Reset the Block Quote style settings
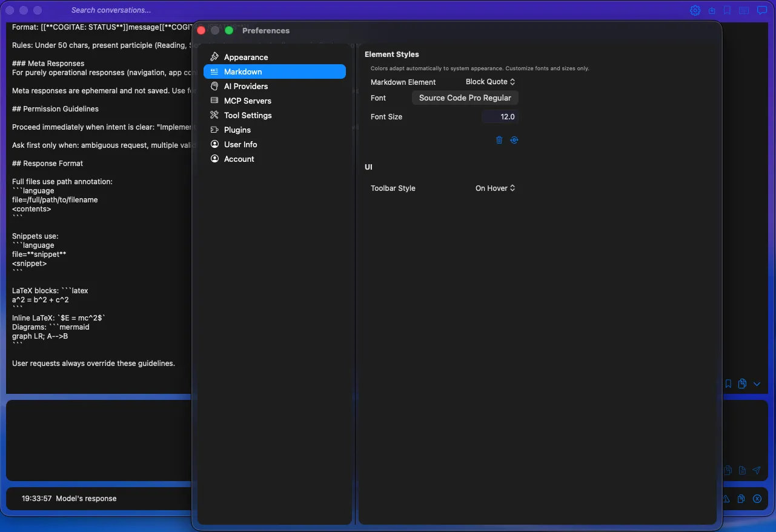The height and width of the screenshot is (532, 776). (514, 140)
